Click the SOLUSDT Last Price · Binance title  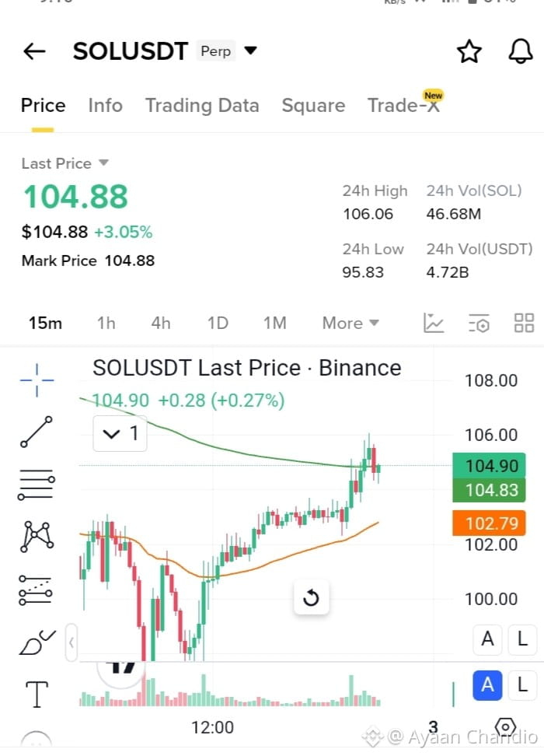[x=246, y=369]
